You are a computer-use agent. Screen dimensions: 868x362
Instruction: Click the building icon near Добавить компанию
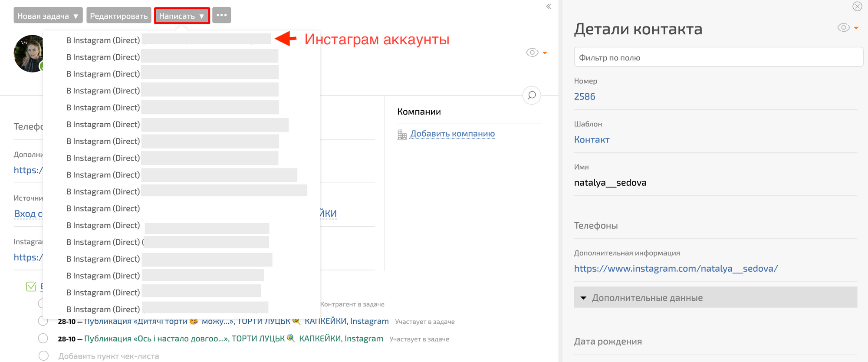402,135
